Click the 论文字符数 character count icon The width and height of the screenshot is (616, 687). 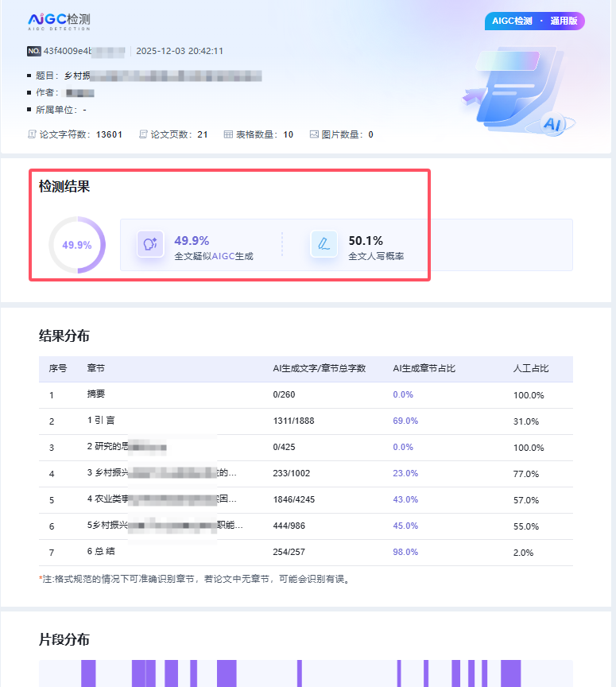(32, 134)
